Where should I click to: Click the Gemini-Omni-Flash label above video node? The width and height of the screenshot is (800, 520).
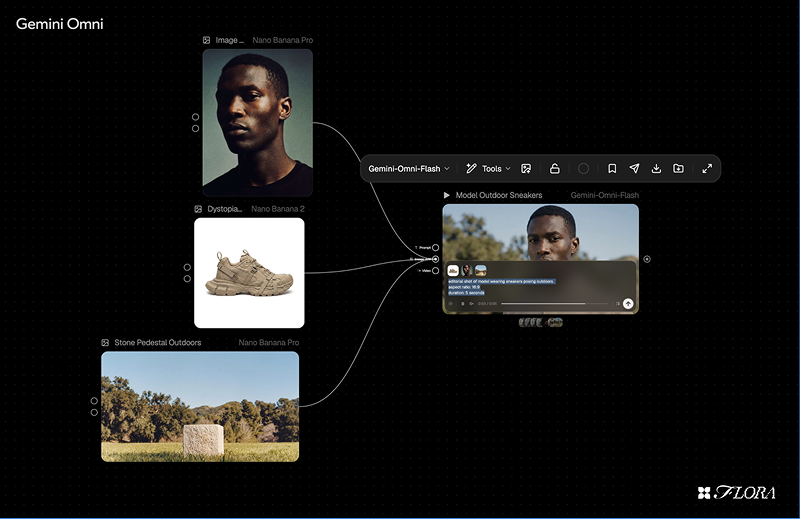pos(604,195)
